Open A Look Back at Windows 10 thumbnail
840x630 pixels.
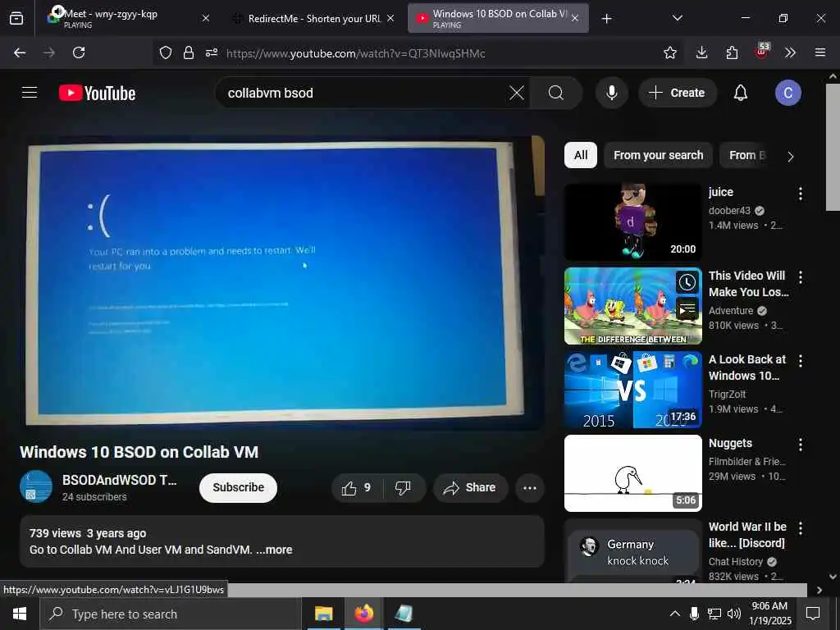coord(632,390)
